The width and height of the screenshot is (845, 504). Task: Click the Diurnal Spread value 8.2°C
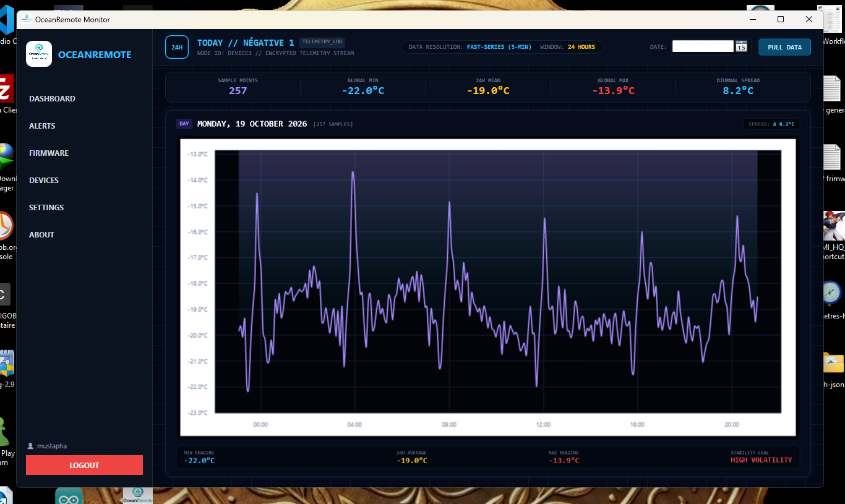(x=738, y=91)
